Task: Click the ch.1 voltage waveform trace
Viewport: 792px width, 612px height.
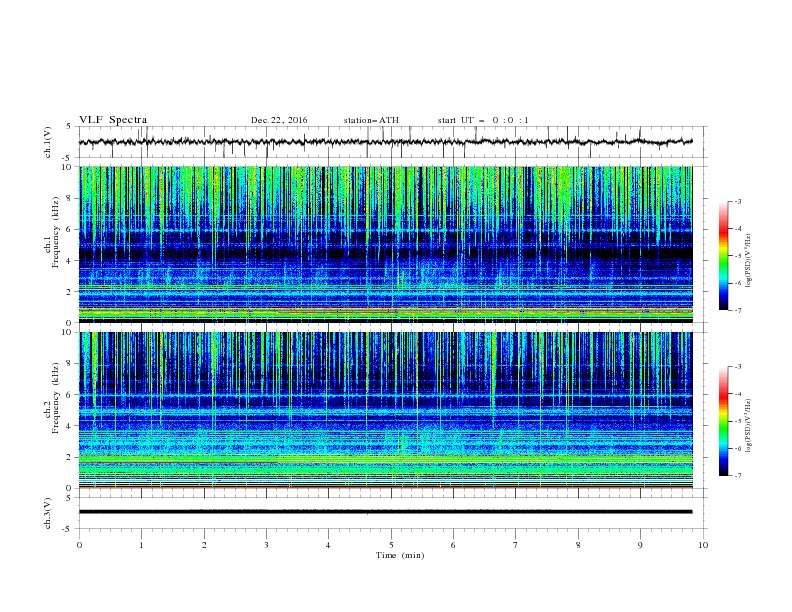Action: coord(385,142)
